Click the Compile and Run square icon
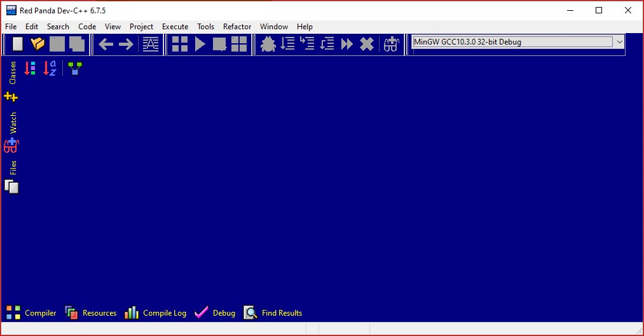644x336 pixels. click(219, 44)
